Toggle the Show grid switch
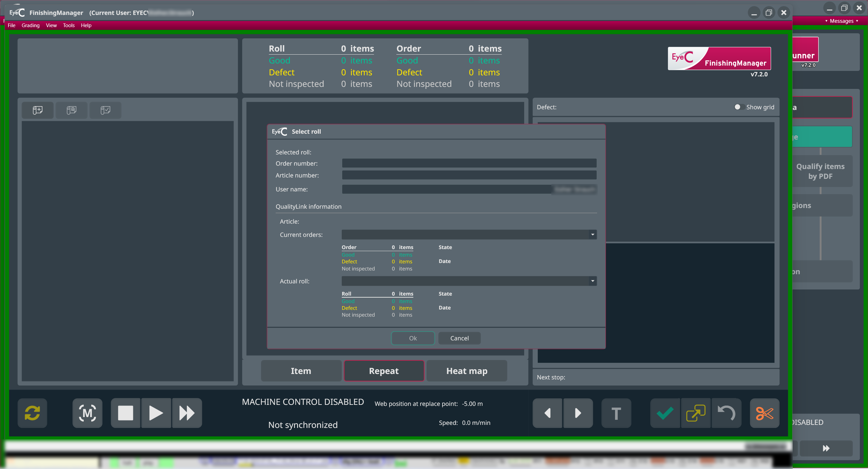 739,107
